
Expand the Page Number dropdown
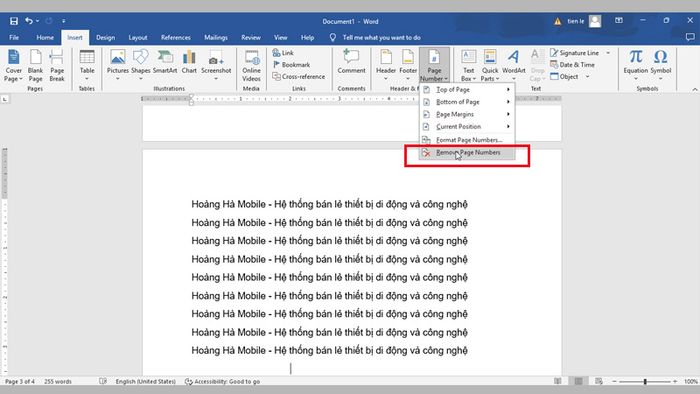click(434, 65)
